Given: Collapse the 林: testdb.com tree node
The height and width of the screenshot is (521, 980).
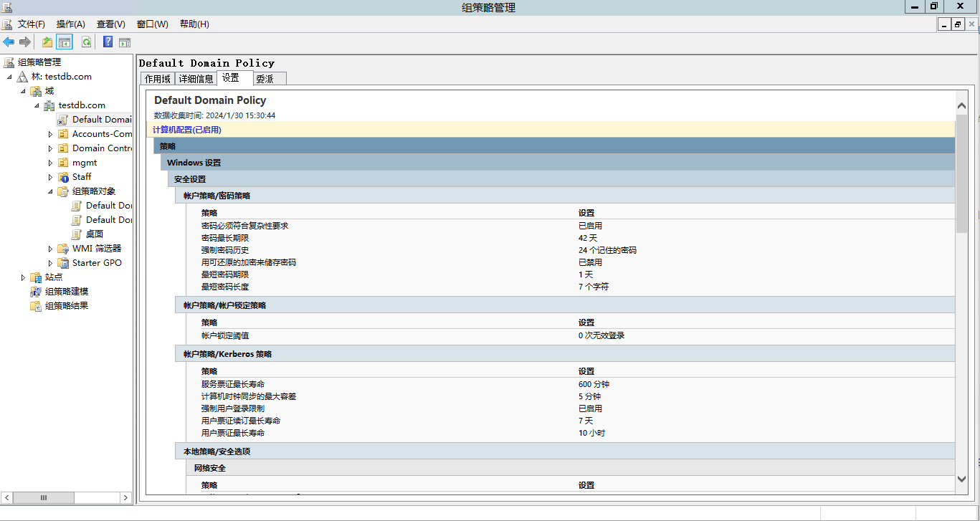Looking at the screenshot, I should [10, 77].
